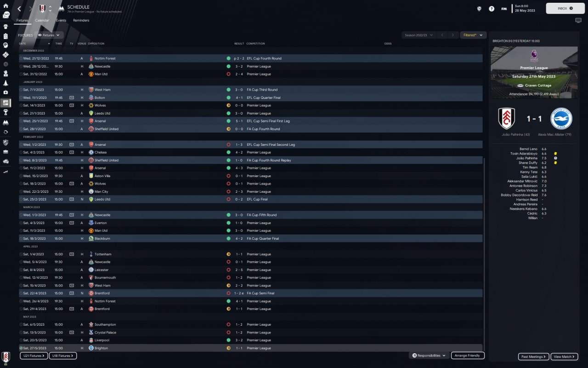Open the Finances money icon in sidebar

[6, 161]
